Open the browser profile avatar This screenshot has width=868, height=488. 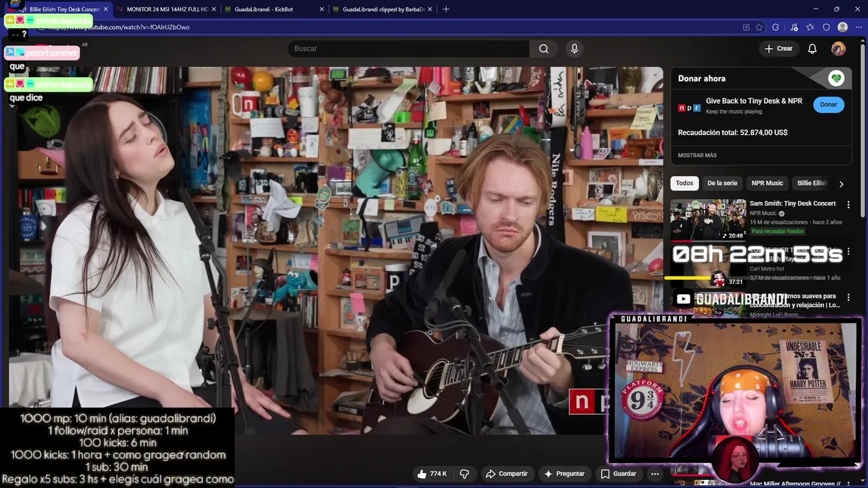click(842, 27)
